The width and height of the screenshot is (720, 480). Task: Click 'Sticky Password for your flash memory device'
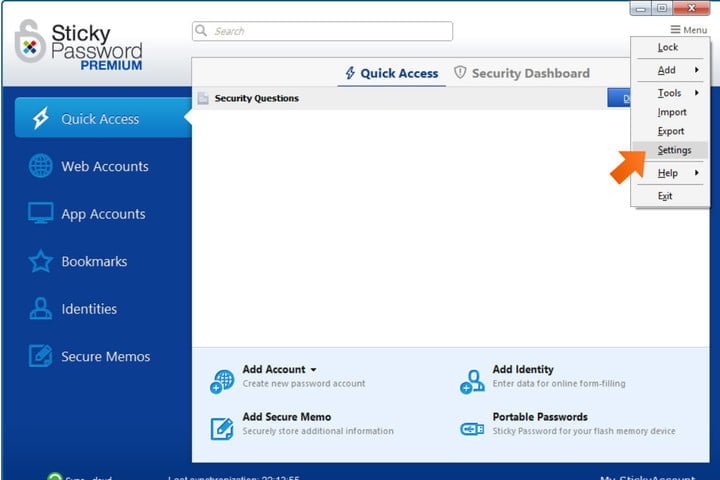[x=584, y=431]
